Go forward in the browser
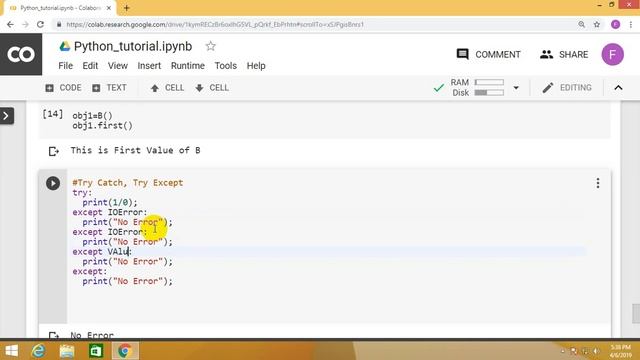Image resolution: width=640 pixels, height=360 pixels. click(25, 24)
